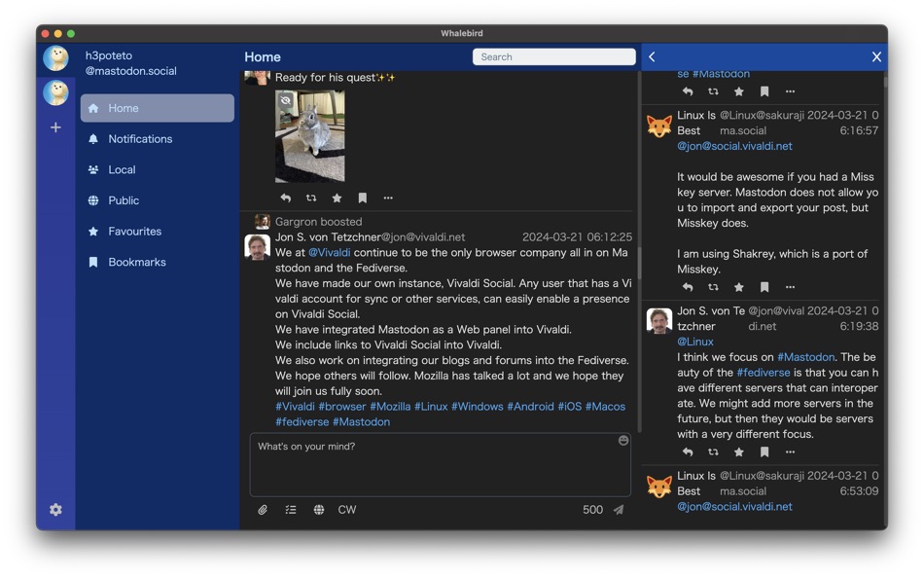Add a new account with plus icon
This screenshot has width=924, height=578.
pos(55,127)
